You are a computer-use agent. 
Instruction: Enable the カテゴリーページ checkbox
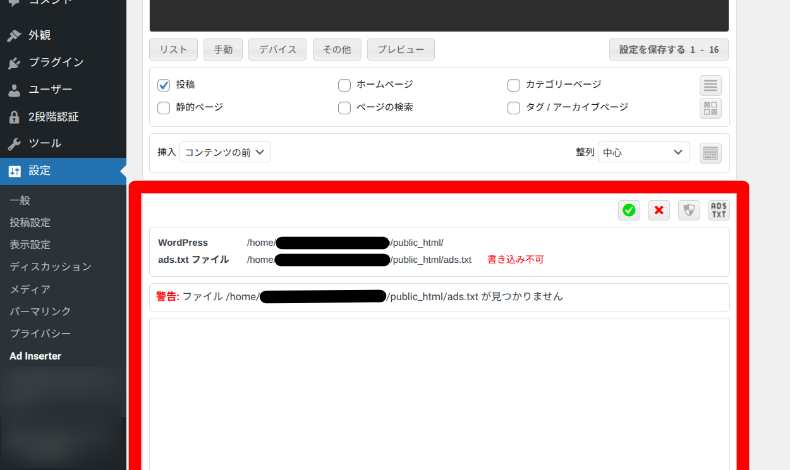[513, 85]
